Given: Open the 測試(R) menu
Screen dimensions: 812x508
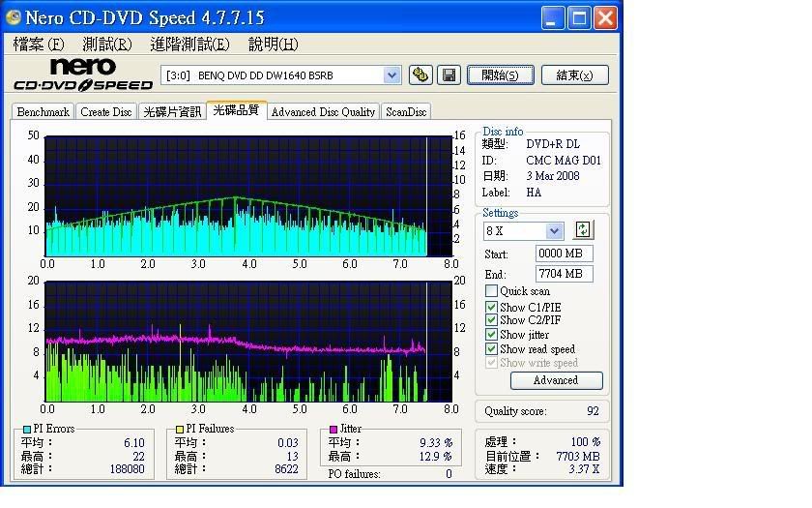Looking at the screenshot, I should [107, 45].
